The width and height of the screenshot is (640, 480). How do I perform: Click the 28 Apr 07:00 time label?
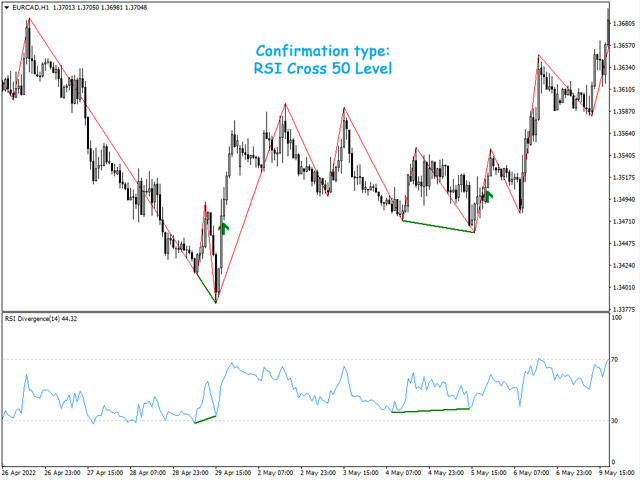click(148, 473)
